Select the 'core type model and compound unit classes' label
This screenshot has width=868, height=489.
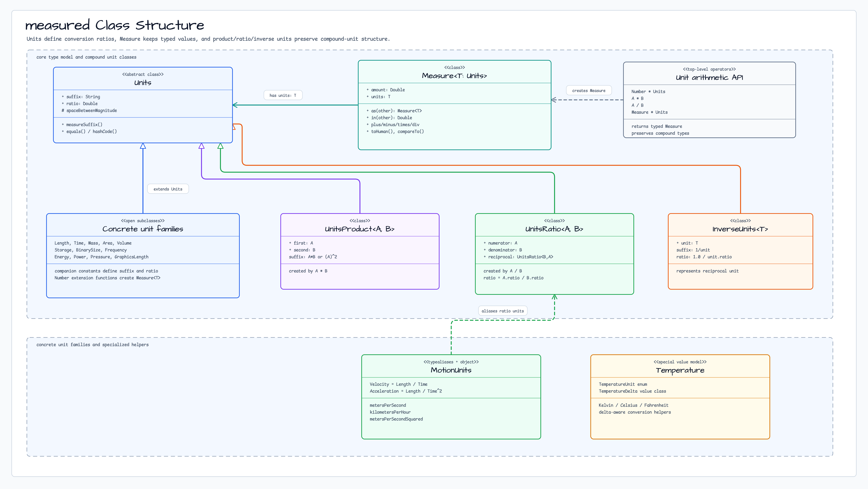[86, 57]
